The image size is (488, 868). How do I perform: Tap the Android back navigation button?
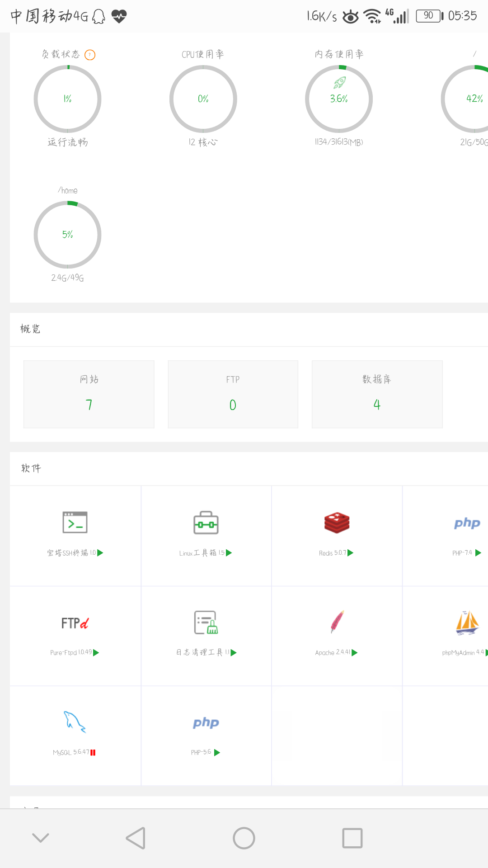(x=136, y=838)
